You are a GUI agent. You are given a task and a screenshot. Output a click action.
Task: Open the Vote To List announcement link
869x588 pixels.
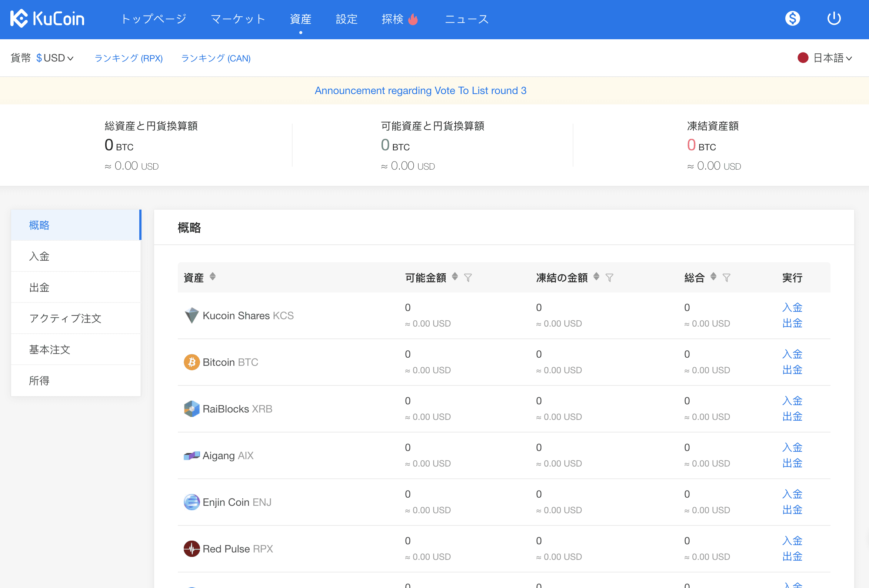pos(420,90)
